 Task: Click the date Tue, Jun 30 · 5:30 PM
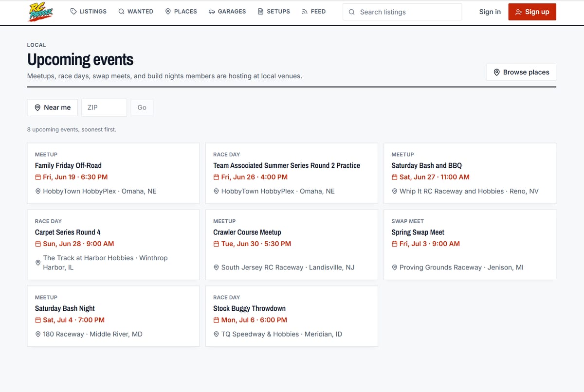[256, 244]
